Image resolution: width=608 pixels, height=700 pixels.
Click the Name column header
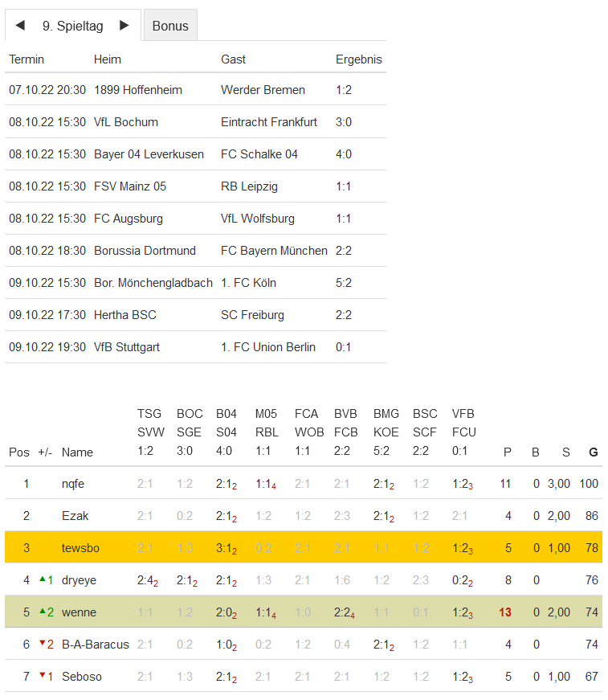tap(77, 452)
